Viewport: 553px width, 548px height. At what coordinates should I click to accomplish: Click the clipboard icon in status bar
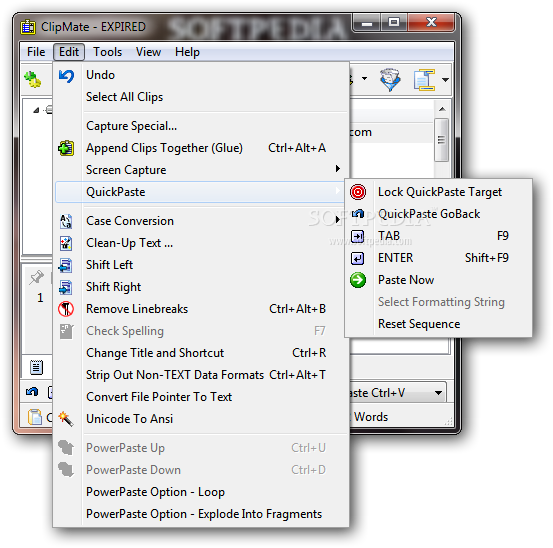tap(35, 417)
